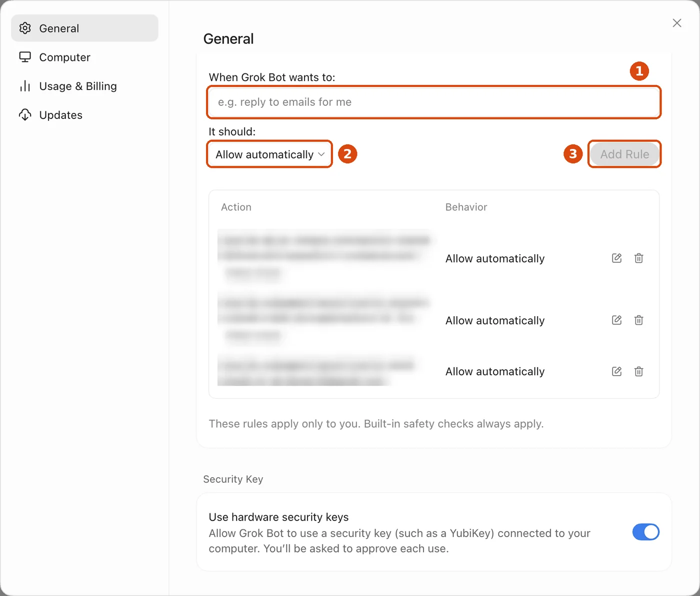
Task: Click the "It should:" label
Action: tap(232, 131)
